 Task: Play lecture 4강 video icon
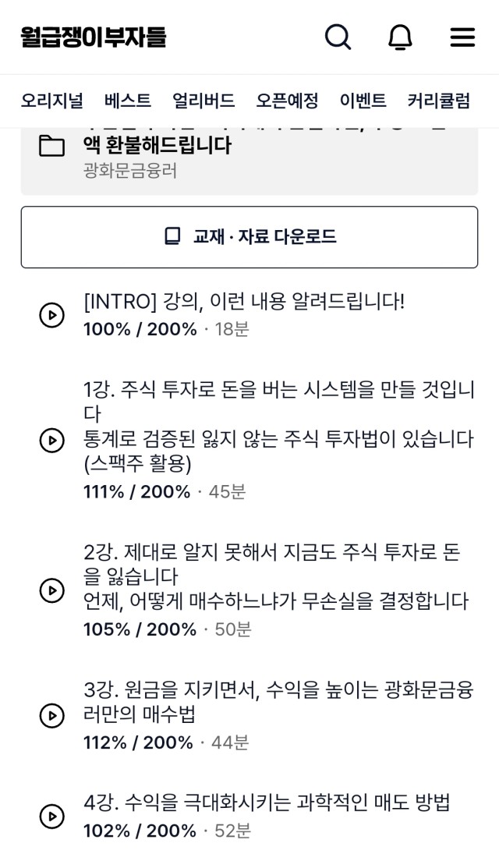click(51, 817)
